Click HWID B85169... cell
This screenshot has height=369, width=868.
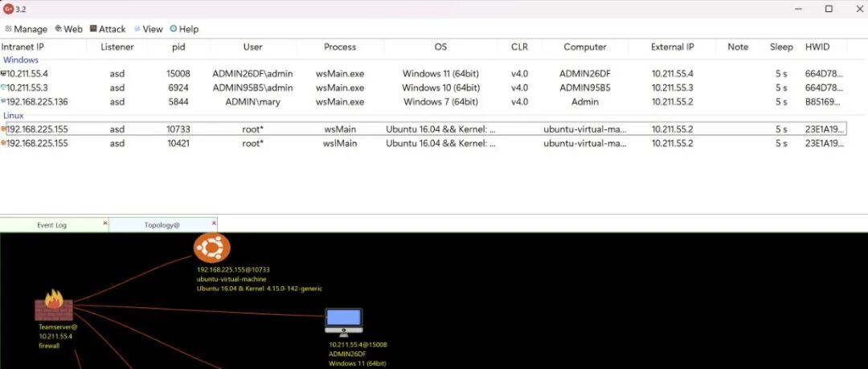pos(824,101)
